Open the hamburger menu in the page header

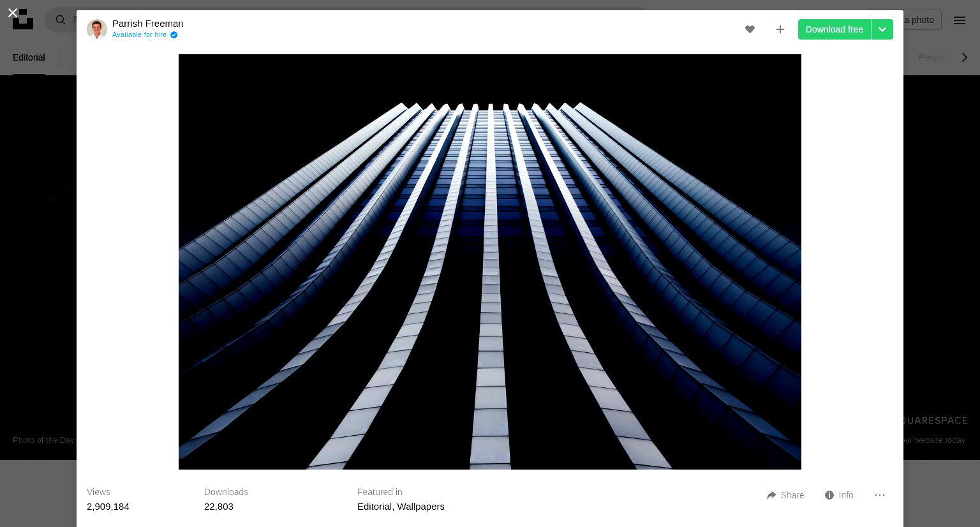tap(960, 20)
